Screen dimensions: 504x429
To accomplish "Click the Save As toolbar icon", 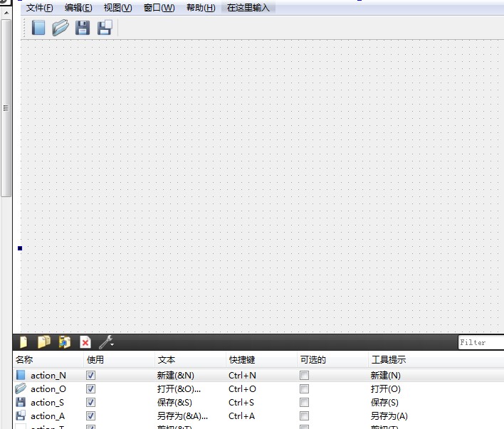I will 105,28.
